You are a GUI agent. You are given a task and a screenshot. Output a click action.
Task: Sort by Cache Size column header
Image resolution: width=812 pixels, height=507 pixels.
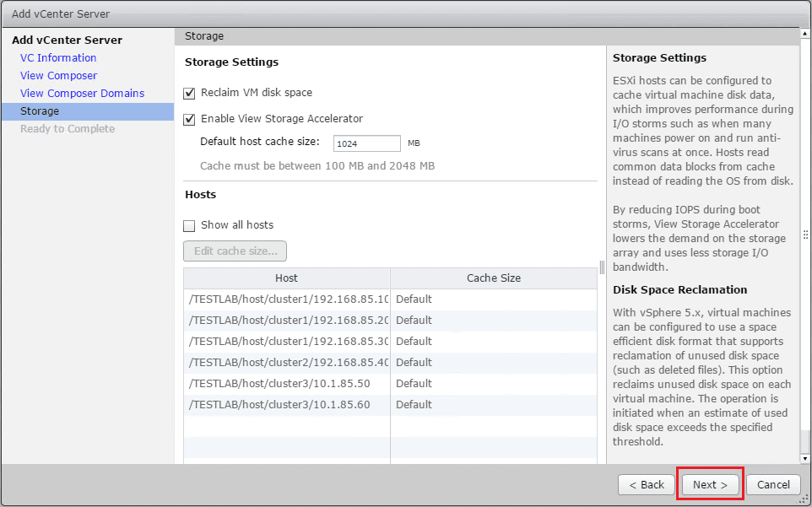493,278
